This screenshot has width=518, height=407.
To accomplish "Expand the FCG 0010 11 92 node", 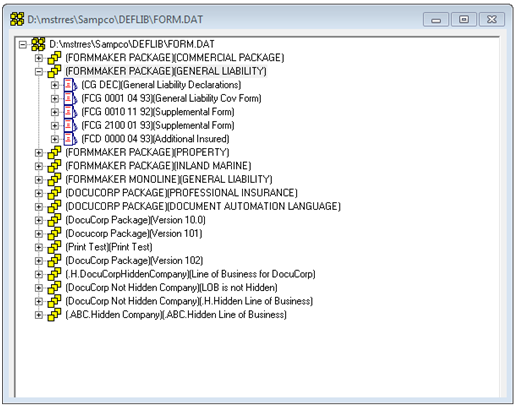I will (55, 112).
